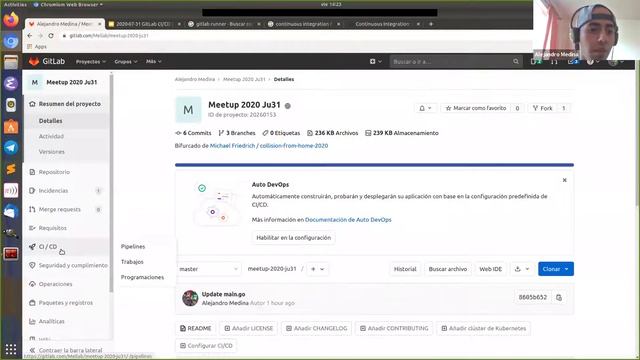Open the collision-from-home-2020 link
This screenshot has width=640, height=360.
pyautogui.click(x=294, y=146)
